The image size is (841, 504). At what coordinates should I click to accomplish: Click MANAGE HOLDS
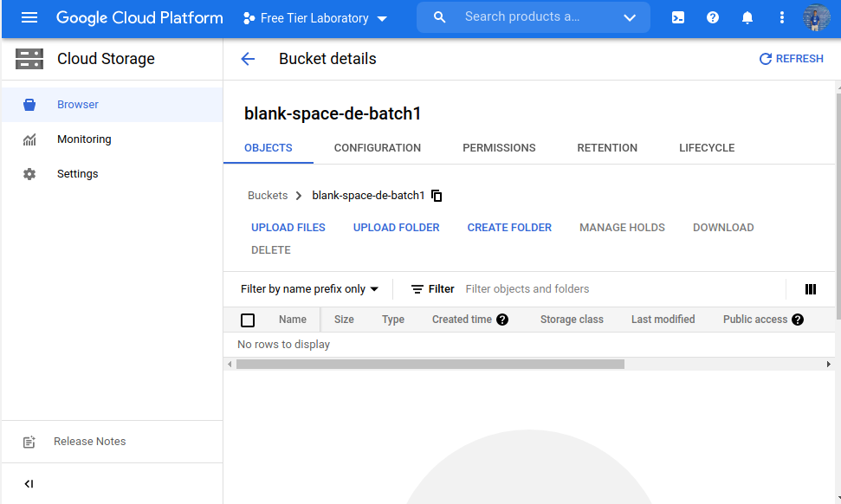[x=622, y=228]
